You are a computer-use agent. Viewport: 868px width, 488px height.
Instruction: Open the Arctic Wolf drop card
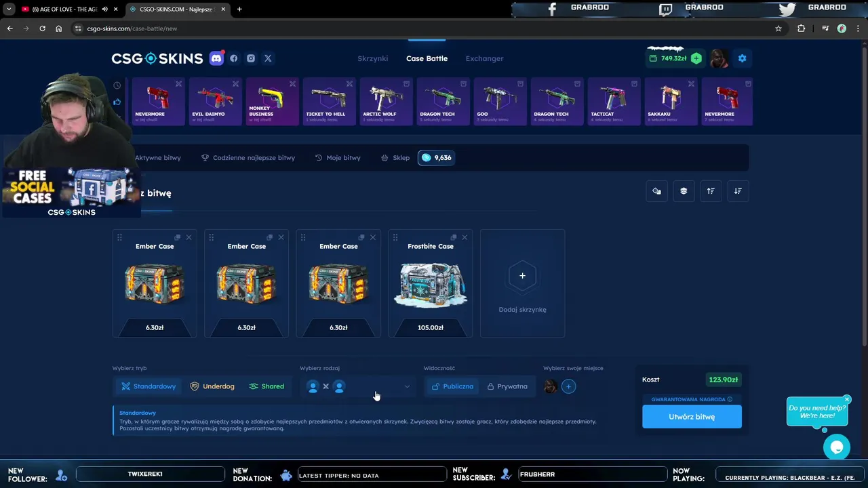[387, 102]
